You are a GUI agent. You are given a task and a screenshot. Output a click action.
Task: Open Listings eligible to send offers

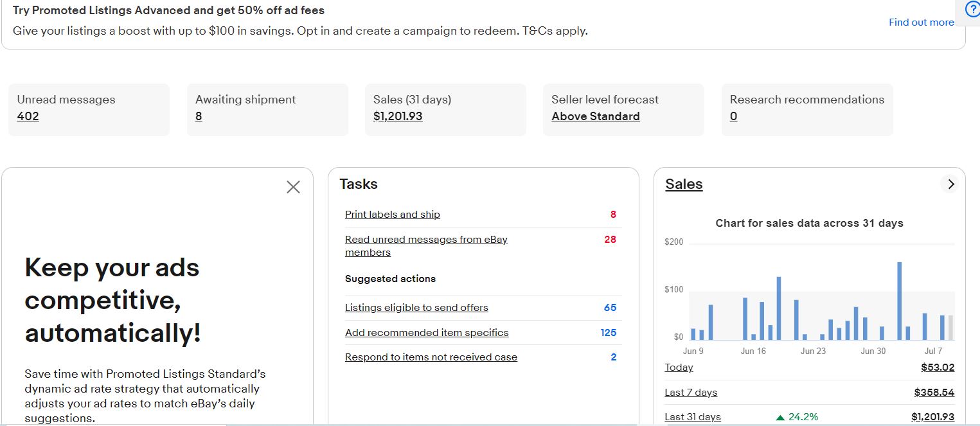pyautogui.click(x=416, y=308)
